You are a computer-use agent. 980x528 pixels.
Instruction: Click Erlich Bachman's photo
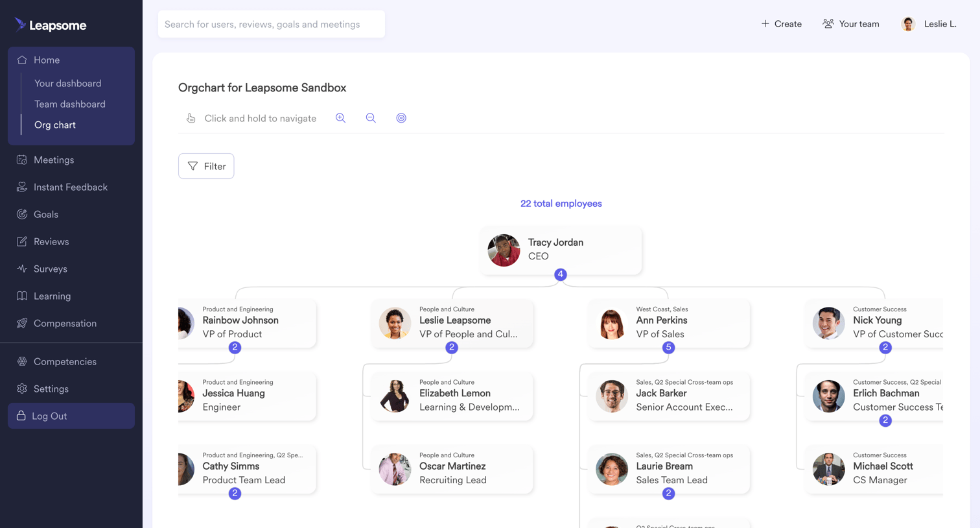(x=828, y=396)
